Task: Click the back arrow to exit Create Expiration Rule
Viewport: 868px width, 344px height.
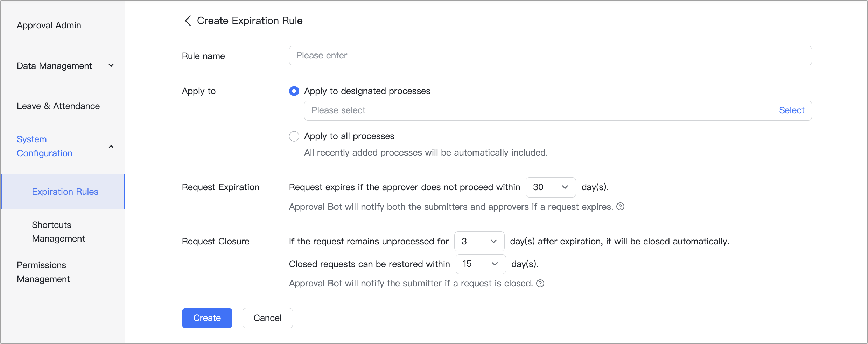Action: pyautogui.click(x=188, y=21)
